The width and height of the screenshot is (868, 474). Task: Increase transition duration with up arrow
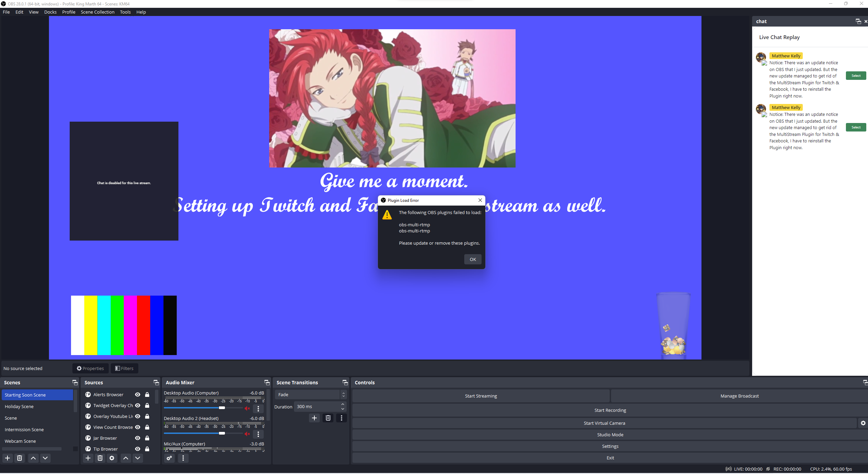(343, 404)
